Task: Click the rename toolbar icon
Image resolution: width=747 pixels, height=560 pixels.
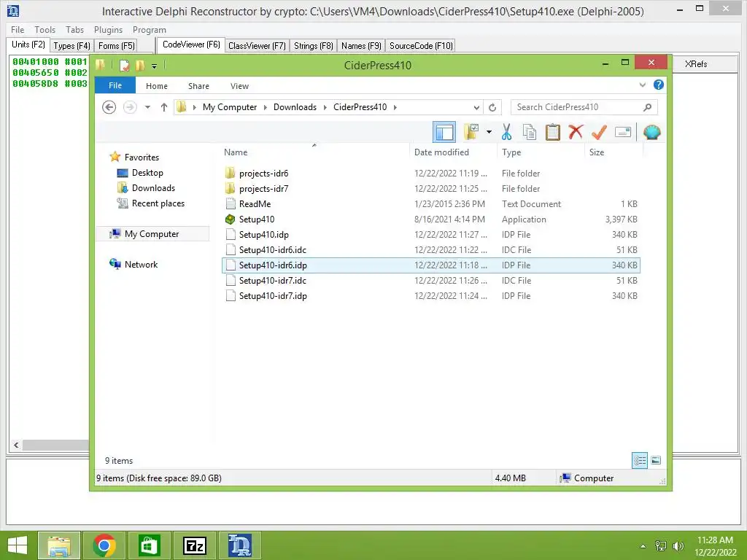Action: point(623,133)
